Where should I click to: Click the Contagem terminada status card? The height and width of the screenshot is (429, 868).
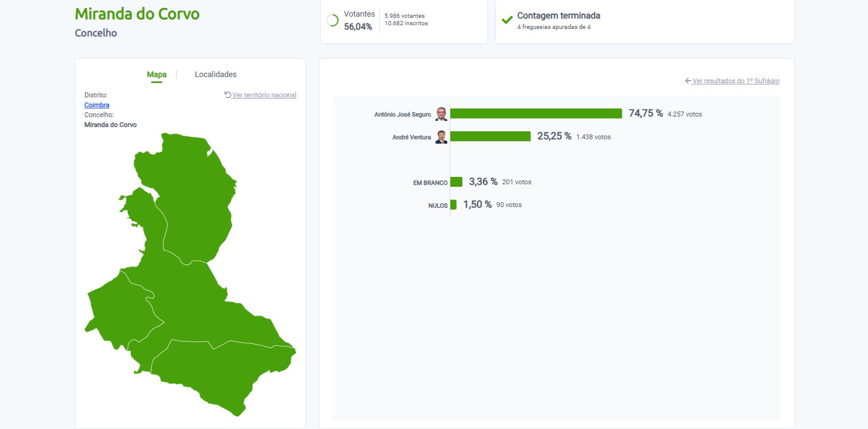644,21
